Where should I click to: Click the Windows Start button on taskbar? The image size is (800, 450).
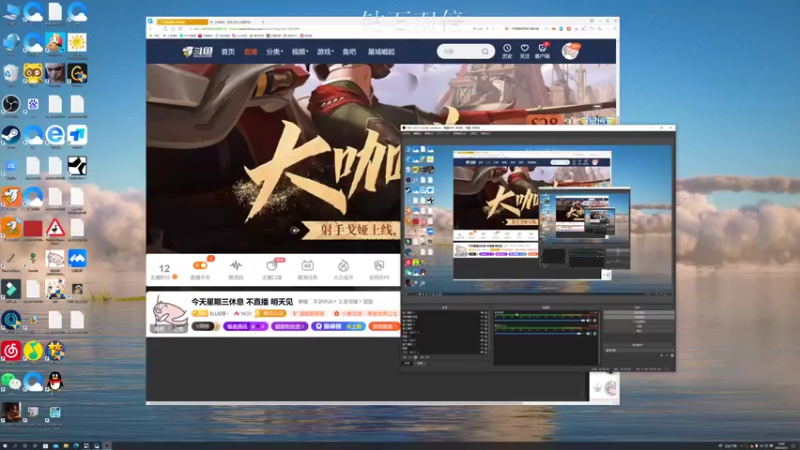(x=5, y=445)
